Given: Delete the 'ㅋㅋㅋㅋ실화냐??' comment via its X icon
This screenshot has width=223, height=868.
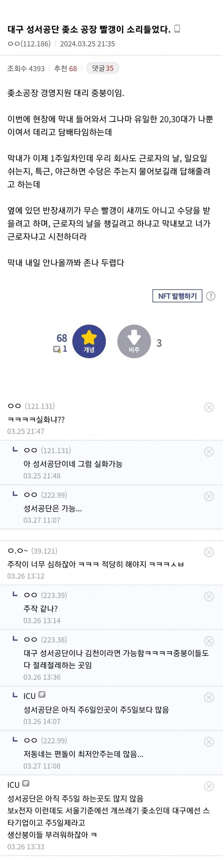Looking at the screenshot, I should (x=209, y=407).
